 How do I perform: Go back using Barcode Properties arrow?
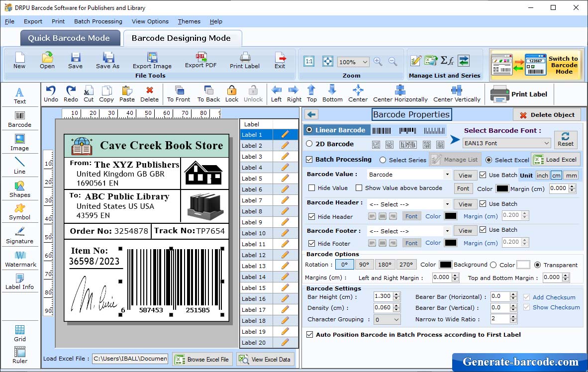[311, 114]
